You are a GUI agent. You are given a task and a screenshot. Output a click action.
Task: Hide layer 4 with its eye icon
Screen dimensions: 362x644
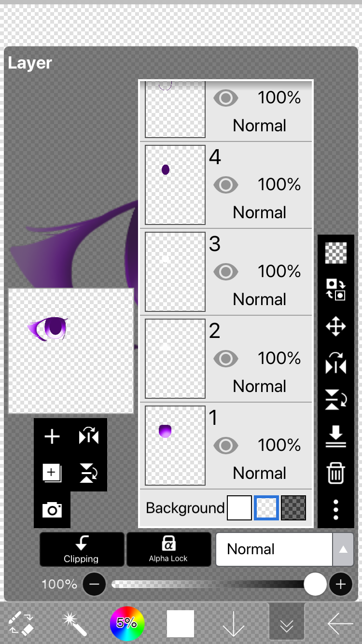[225, 185]
